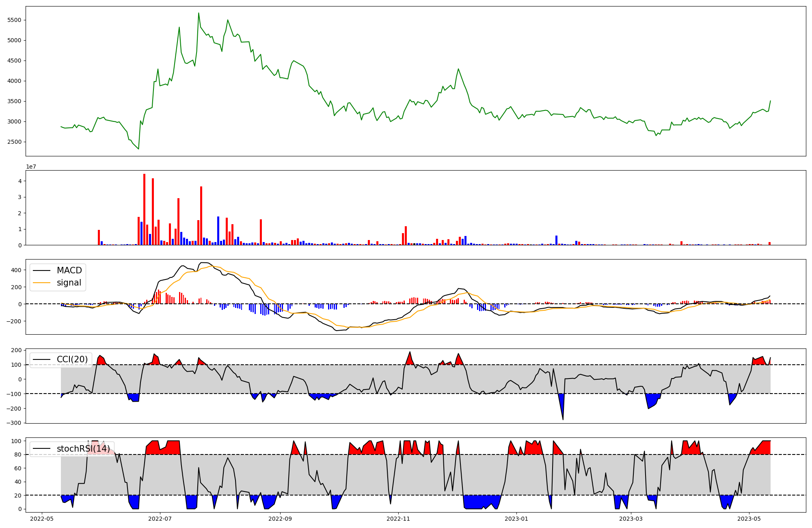Click the 1e7 volume scale label
Image resolution: width=812 pixels, height=528 pixels.
click(x=31, y=167)
